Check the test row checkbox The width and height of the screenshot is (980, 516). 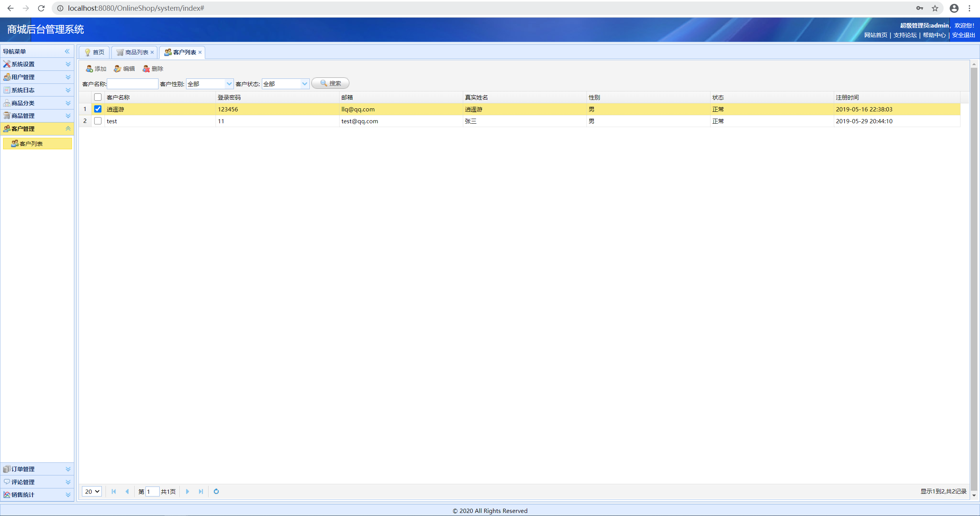tap(98, 121)
